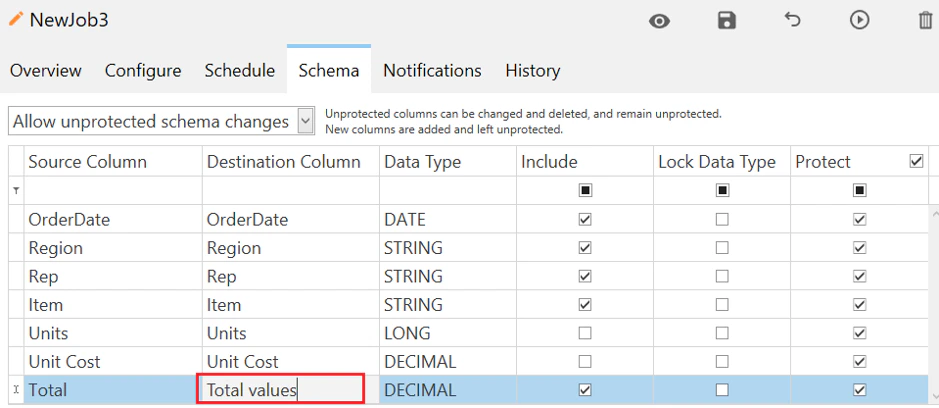View the History tab
Viewport: 939px width, 408px height.
pos(533,71)
